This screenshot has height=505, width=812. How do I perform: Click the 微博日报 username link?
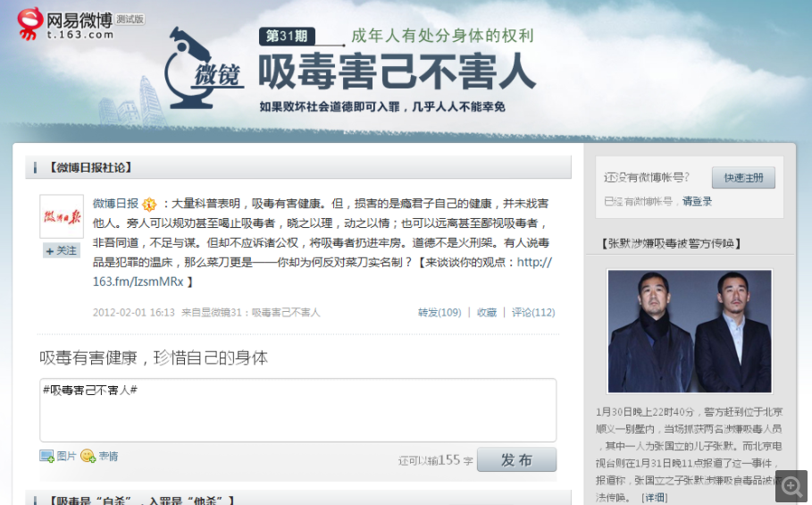[x=115, y=204]
